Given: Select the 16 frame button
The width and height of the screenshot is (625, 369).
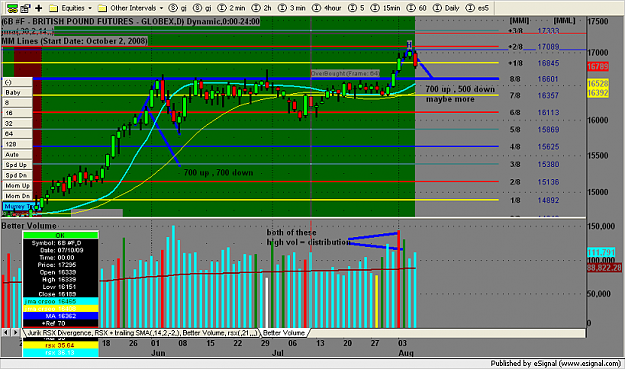Looking at the screenshot, I should point(17,113).
